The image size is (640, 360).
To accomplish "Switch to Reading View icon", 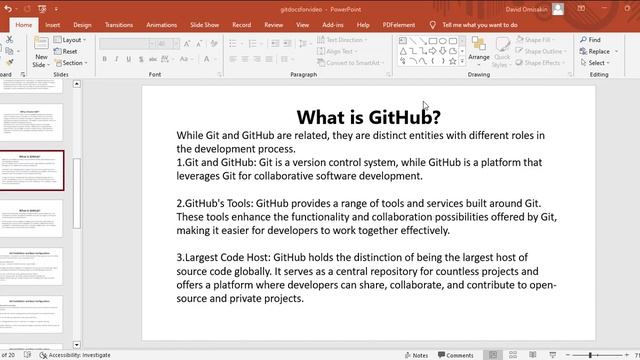I will pos(533,355).
